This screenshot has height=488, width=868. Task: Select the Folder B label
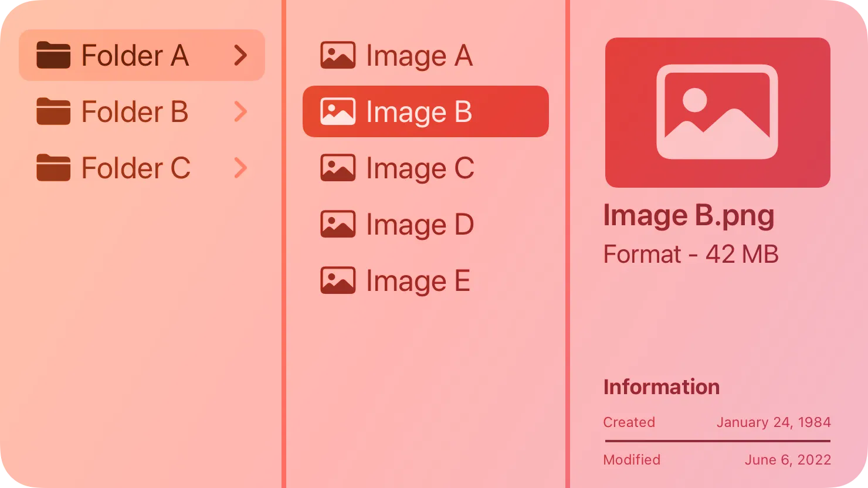tap(134, 111)
